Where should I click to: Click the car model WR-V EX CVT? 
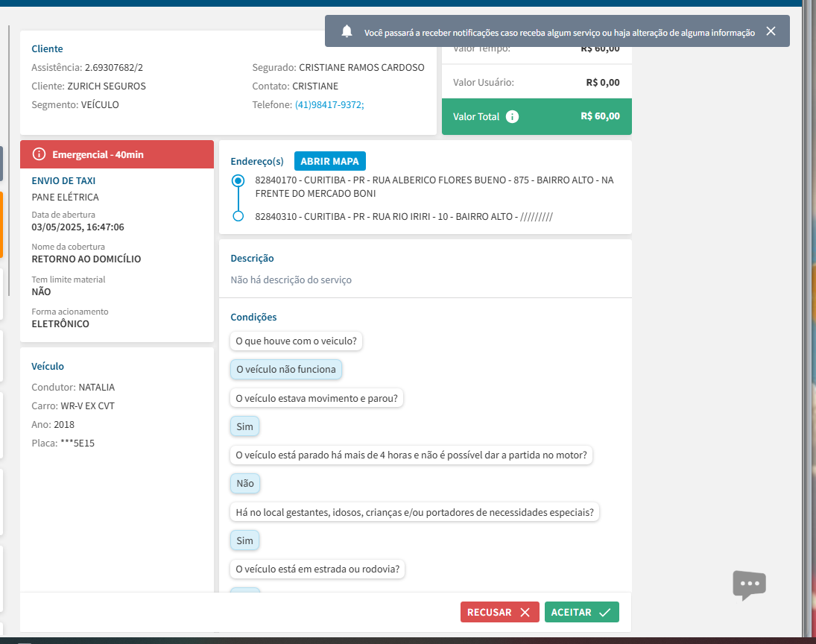[87, 405]
